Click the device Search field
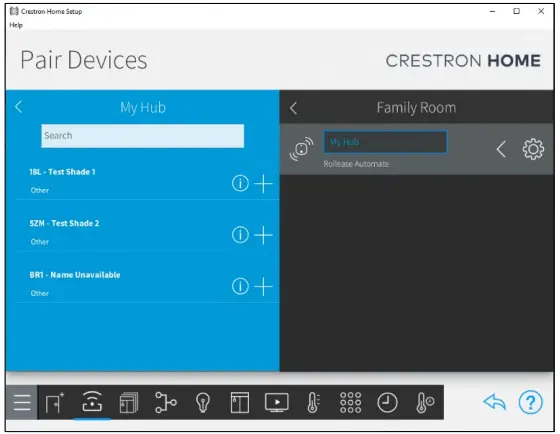 click(x=142, y=136)
